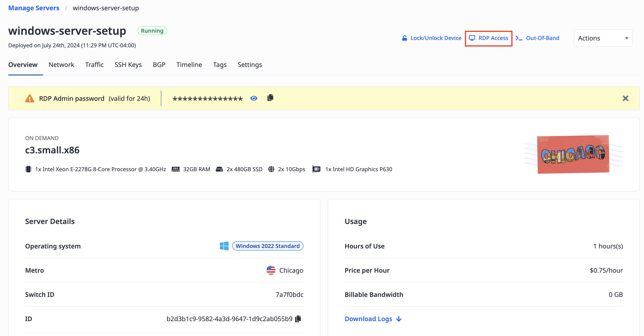Click the Lock/Unlock Device padlock icon

[x=404, y=38]
